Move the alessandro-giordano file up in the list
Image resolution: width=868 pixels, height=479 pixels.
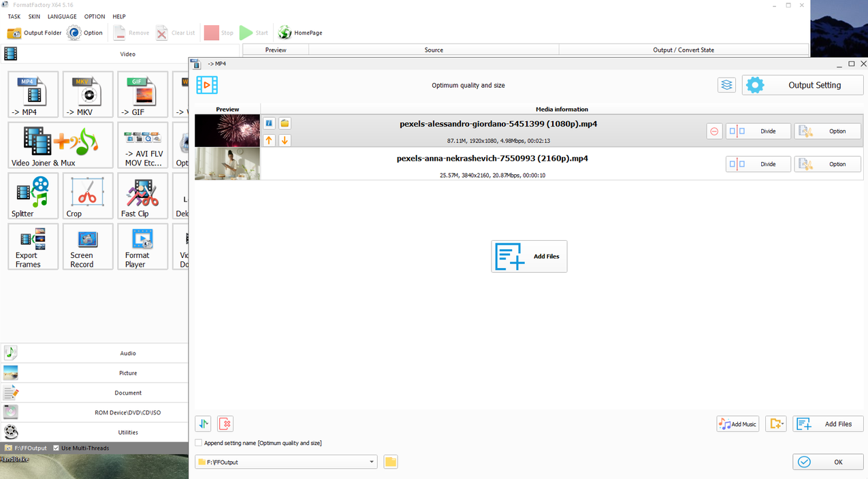click(x=269, y=140)
